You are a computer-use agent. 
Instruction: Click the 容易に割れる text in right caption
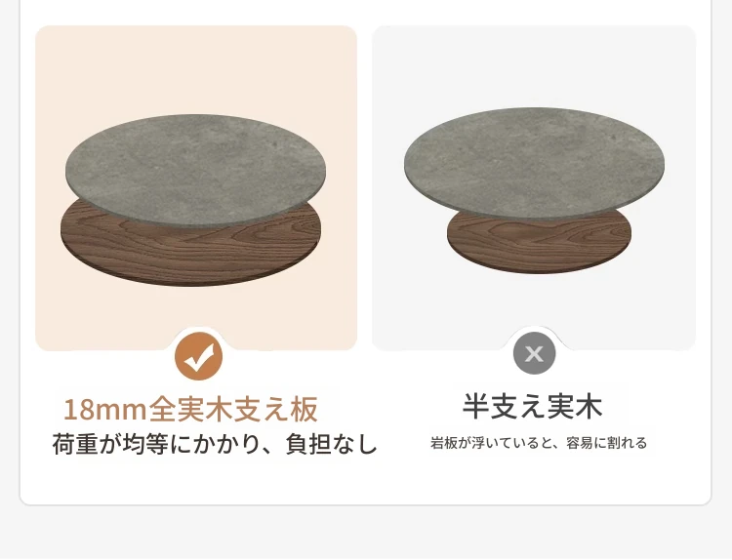tap(607, 442)
